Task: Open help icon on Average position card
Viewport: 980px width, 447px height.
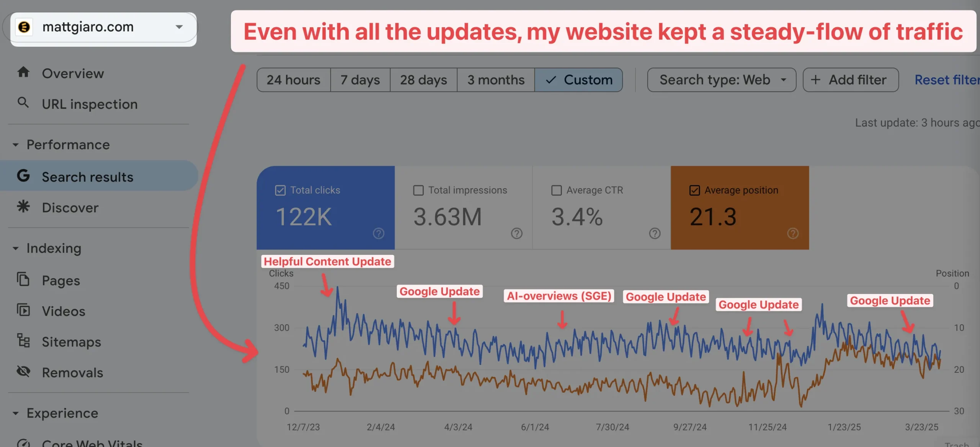Action: click(x=793, y=233)
